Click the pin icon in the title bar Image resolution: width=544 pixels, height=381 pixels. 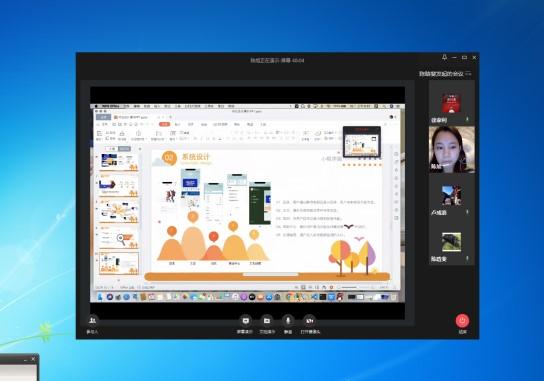coord(444,58)
